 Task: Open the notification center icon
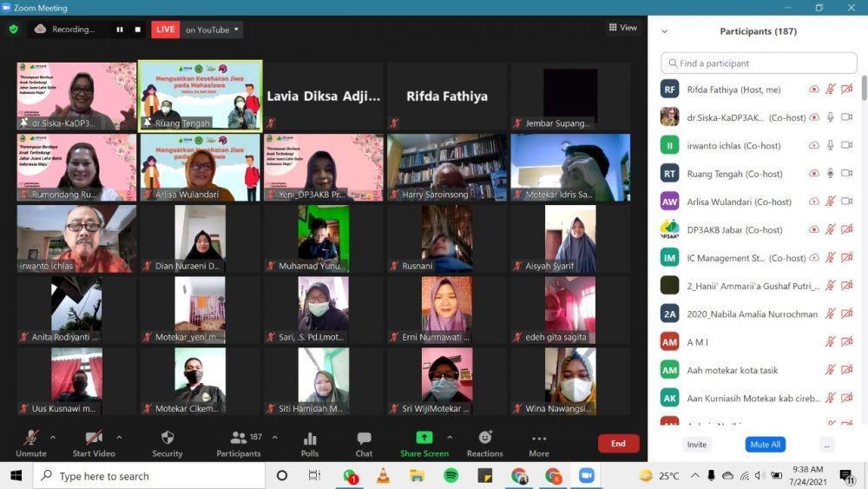tap(846, 476)
